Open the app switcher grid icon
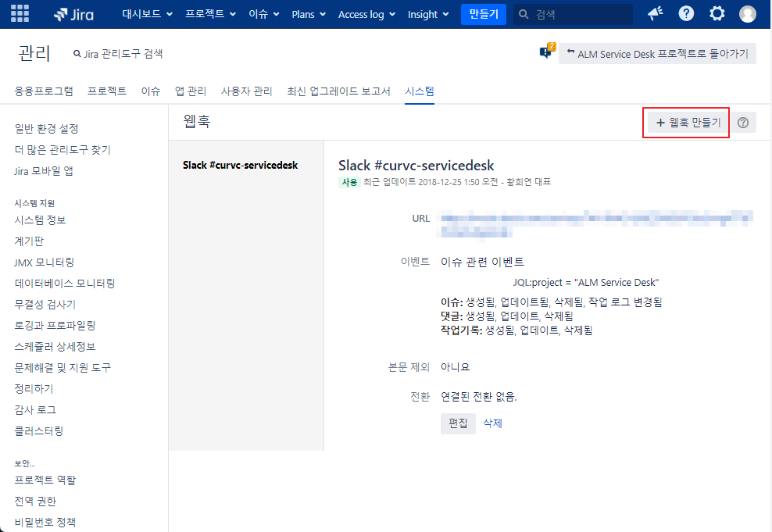Screen dimensions: 772x532 pos(20,14)
